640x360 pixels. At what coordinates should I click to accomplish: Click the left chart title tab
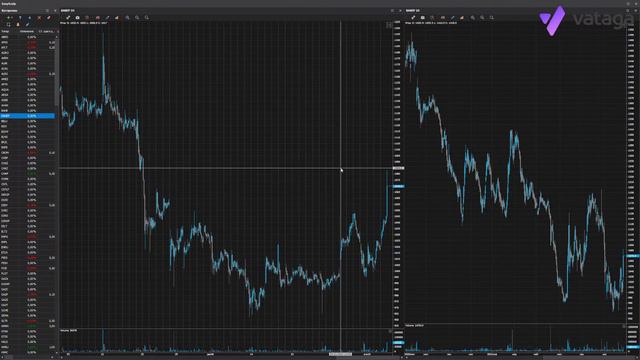(x=68, y=11)
